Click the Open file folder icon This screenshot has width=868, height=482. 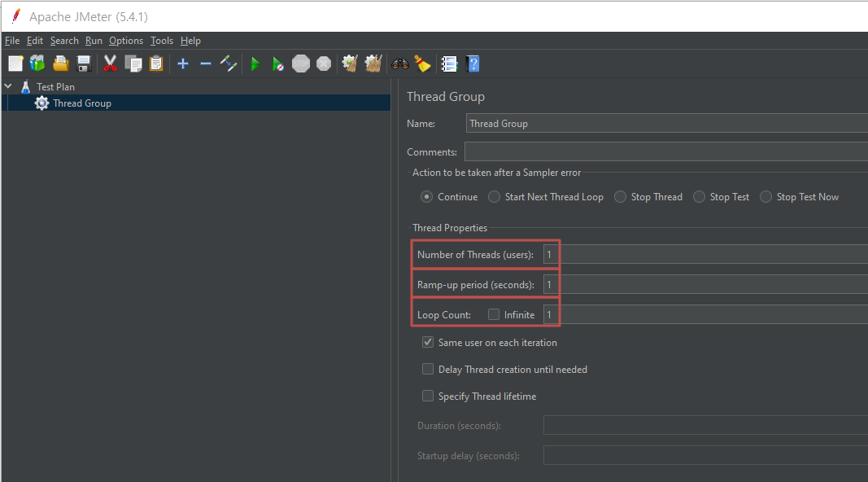tap(61, 64)
